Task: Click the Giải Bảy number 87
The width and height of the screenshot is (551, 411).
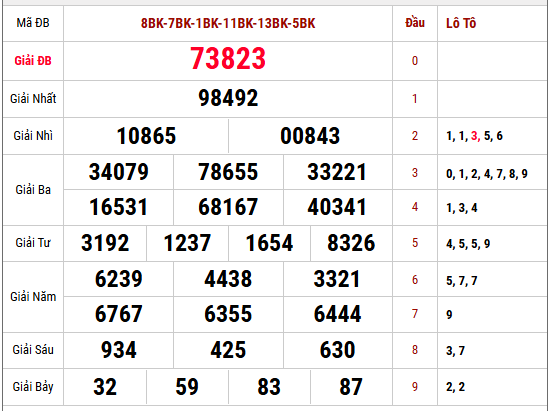Action: coord(351,387)
